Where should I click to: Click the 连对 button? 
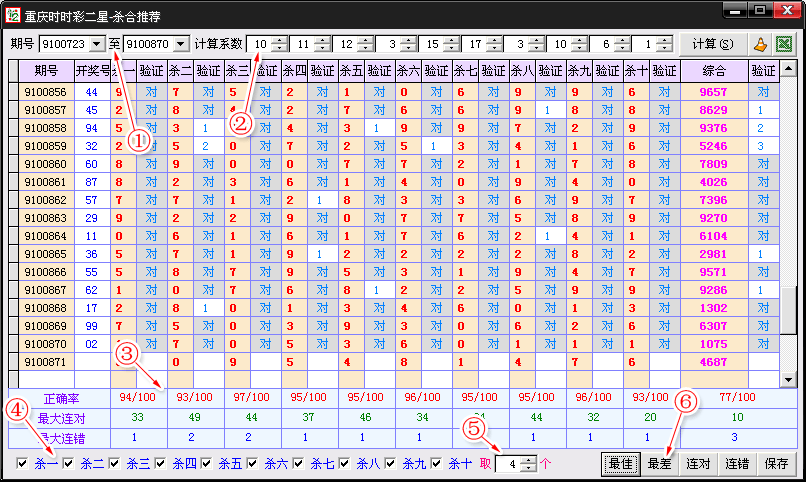(x=698, y=464)
